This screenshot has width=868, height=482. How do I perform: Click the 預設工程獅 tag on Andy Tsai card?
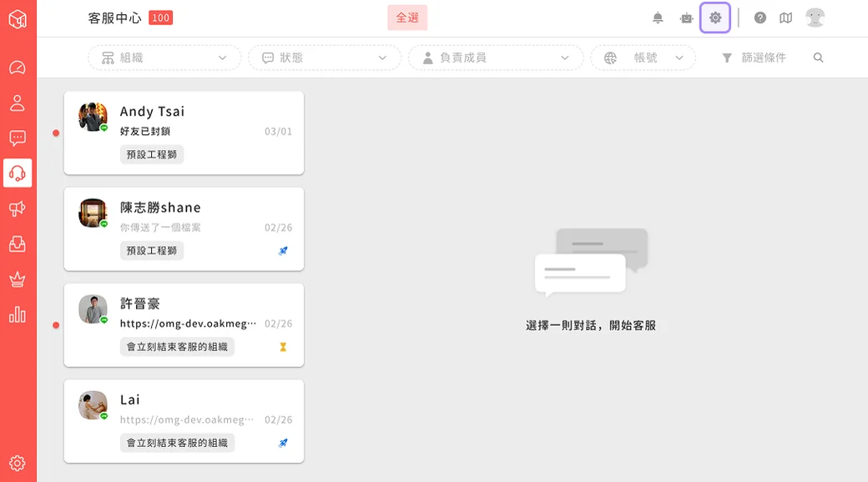coord(152,154)
